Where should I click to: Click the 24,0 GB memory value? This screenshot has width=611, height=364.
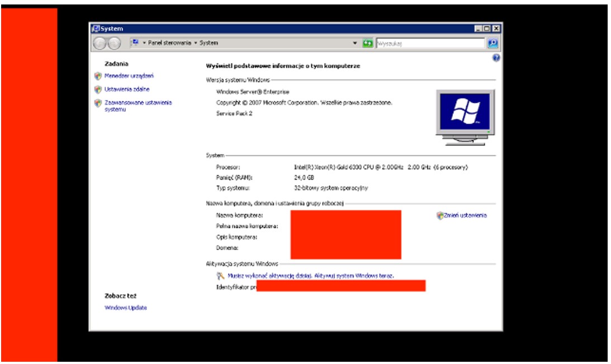tap(304, 178)
